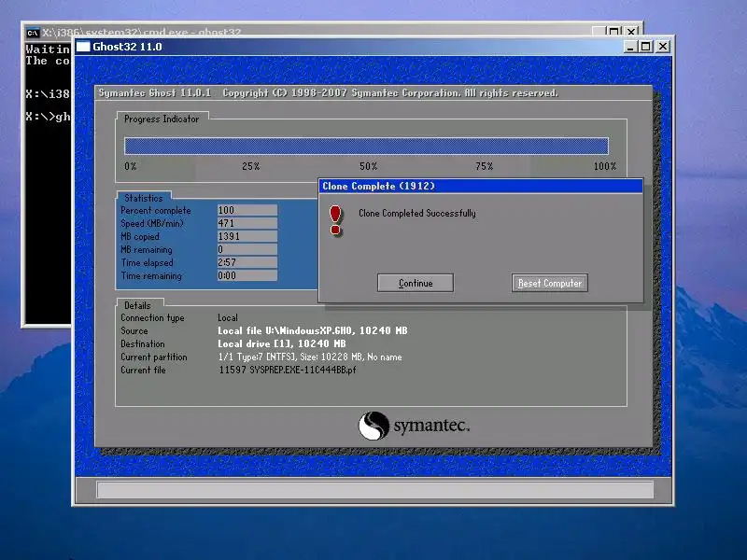This screenshot has width=747, height=560.
Task: Click the Ghost32 window title icon
Action: click(x=83, y=46)
